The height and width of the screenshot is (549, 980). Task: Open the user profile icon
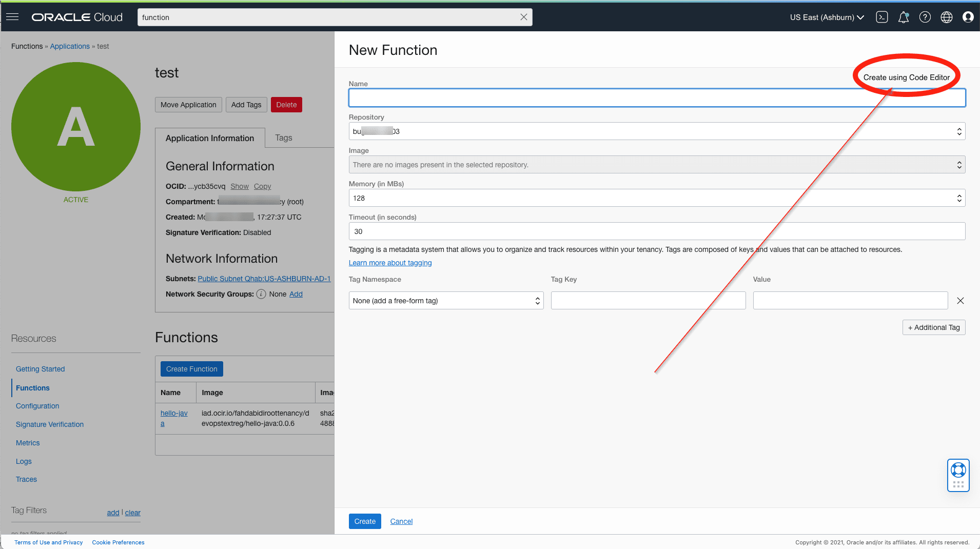[968, 17]
